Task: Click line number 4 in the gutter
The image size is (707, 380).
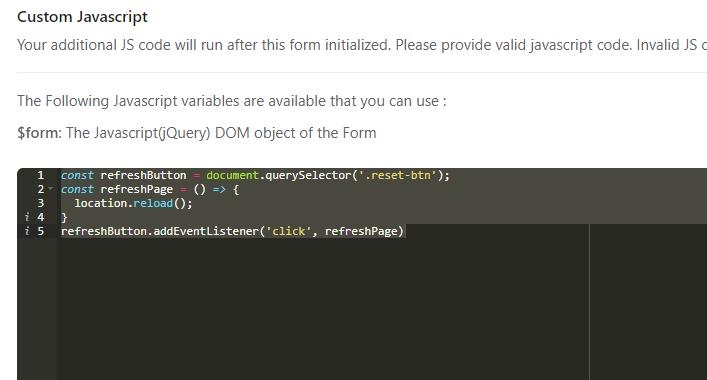Action: 41,217
